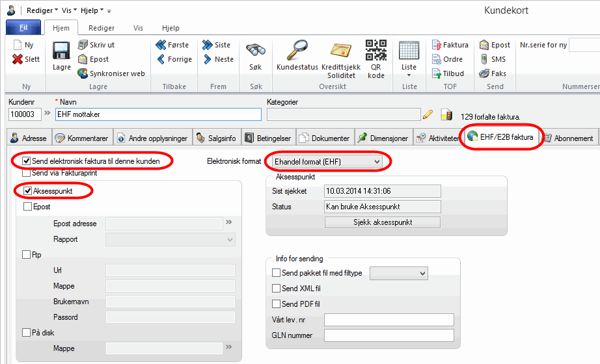Toggle the Aksesspunkt checkbox
The height and width of the screenshot is (364, 600).
27,191
